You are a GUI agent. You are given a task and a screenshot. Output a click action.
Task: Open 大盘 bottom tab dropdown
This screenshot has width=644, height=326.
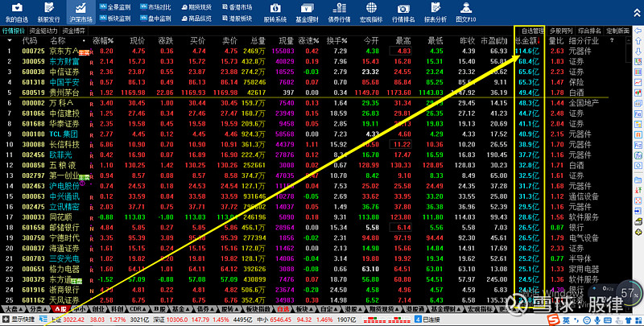pyautogui.click(x=14, y=308)
